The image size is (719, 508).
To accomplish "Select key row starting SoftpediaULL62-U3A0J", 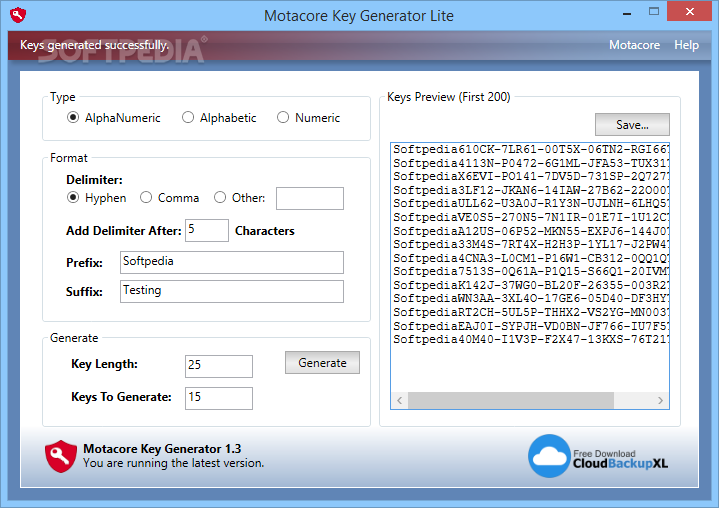I will (531, 204).
